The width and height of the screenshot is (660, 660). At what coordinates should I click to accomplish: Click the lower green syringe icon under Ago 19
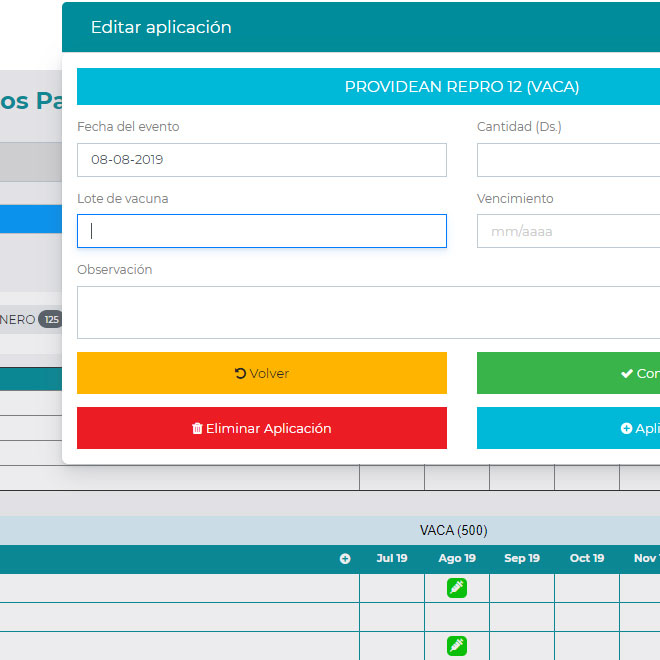(457, 646)
